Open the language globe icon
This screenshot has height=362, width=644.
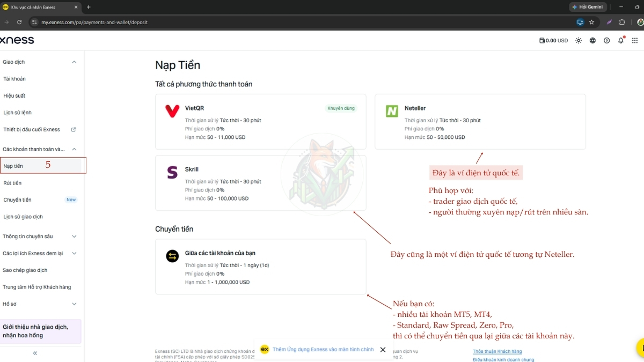pos(592,40)
